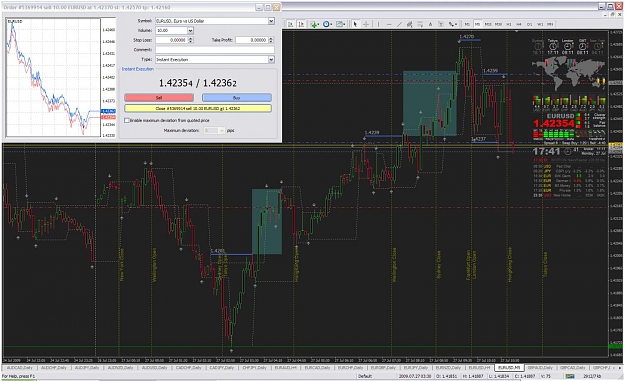Click the red Sell button

tap(159, 98)
